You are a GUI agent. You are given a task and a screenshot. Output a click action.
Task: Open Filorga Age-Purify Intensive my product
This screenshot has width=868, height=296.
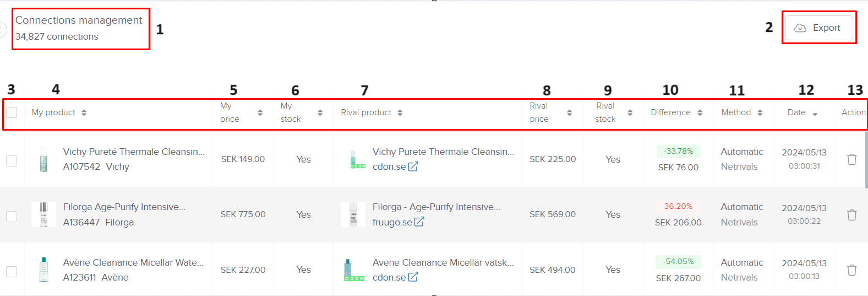[124, 207]
